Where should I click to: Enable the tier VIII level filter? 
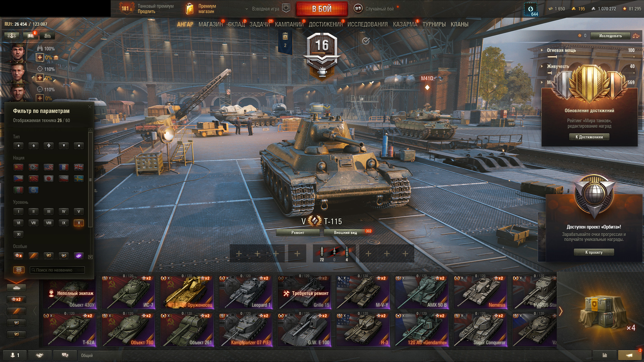click(x=49, y=223)
